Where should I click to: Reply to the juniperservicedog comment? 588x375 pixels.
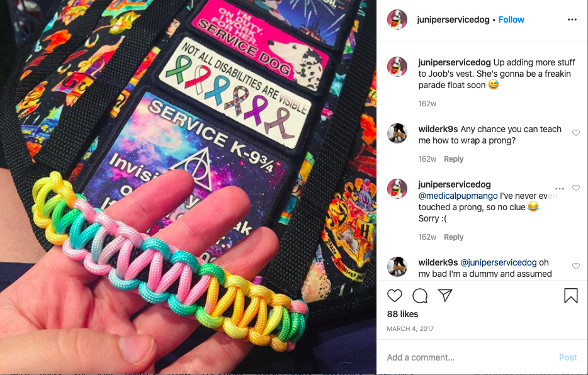[454, 237]
